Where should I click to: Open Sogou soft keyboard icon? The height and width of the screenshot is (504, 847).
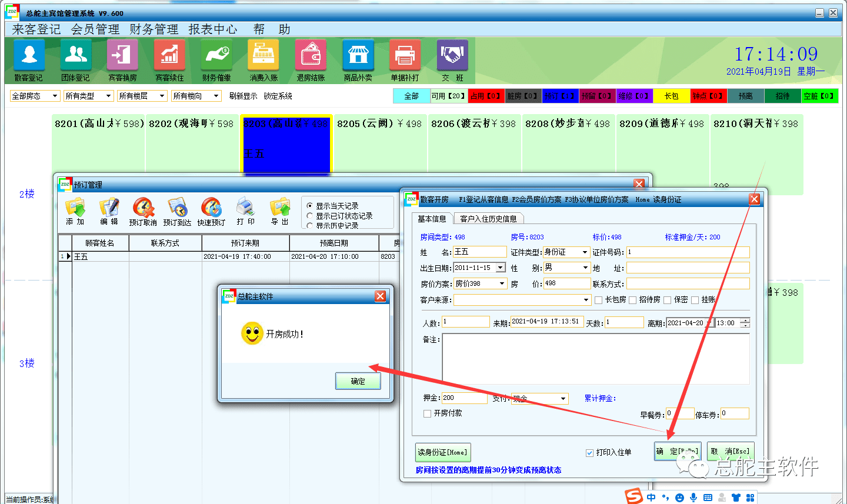click(x=708, y=498)
